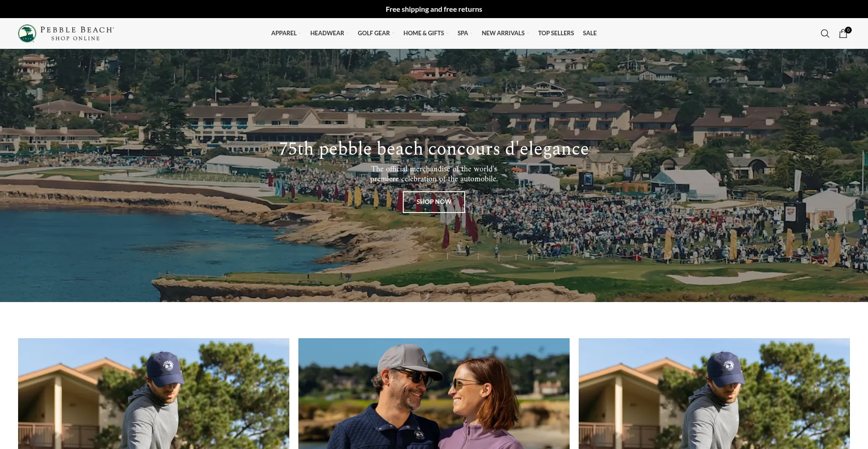This screenshot has height=449, width=868.
Task: Expand the Spa dropdown chevron
Action: [471, 33]
